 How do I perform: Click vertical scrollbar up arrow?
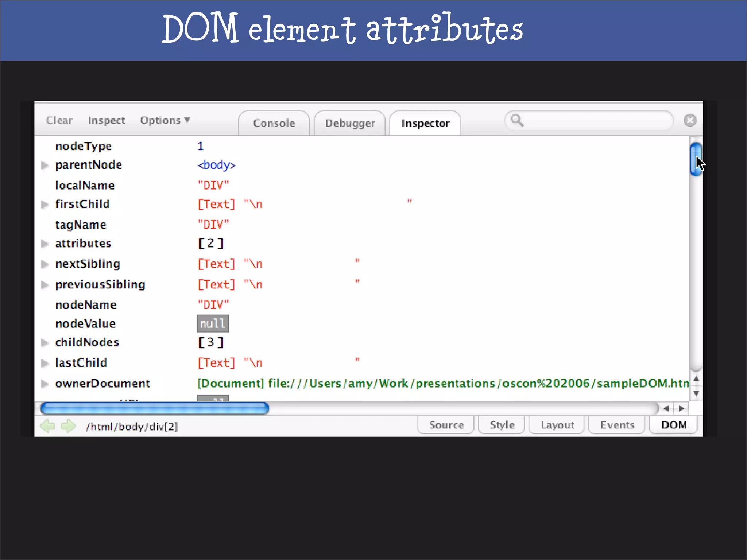click(696, 378)
